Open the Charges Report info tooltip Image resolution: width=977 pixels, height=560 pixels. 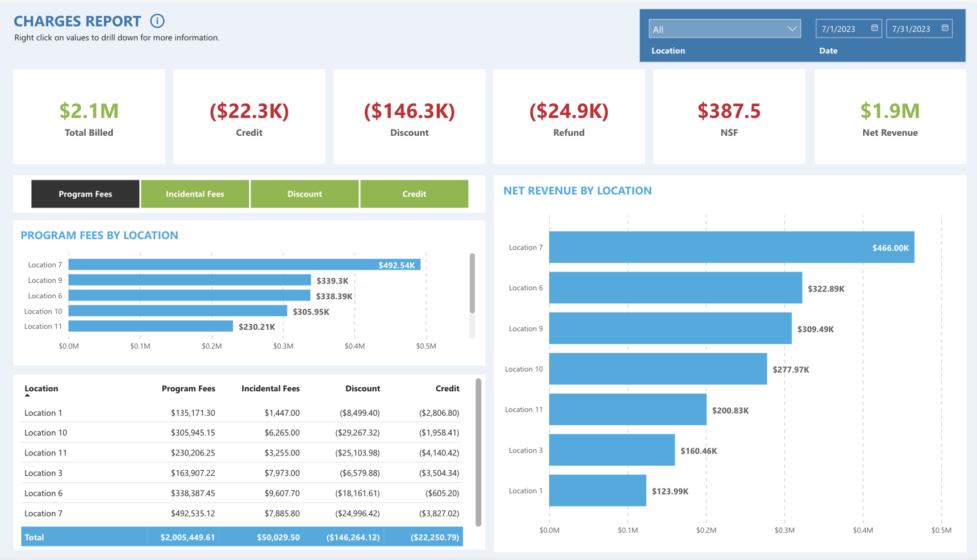pyautogui.click(x=157, y=20)
